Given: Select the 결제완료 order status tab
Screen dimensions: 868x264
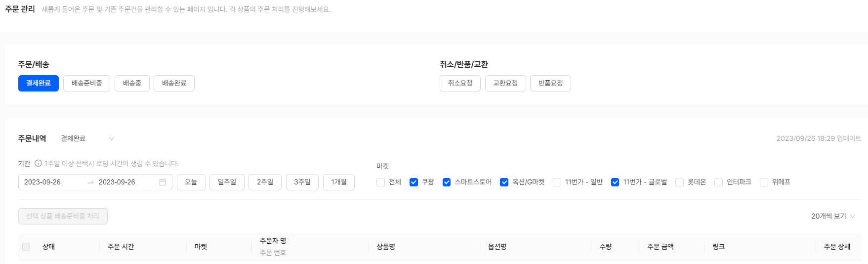Looking at the screenshot, I should (x=39, y=83).
